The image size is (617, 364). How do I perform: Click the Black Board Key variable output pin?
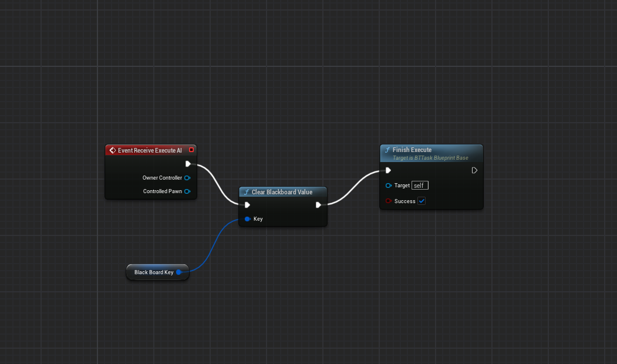(x=179, y=272)
